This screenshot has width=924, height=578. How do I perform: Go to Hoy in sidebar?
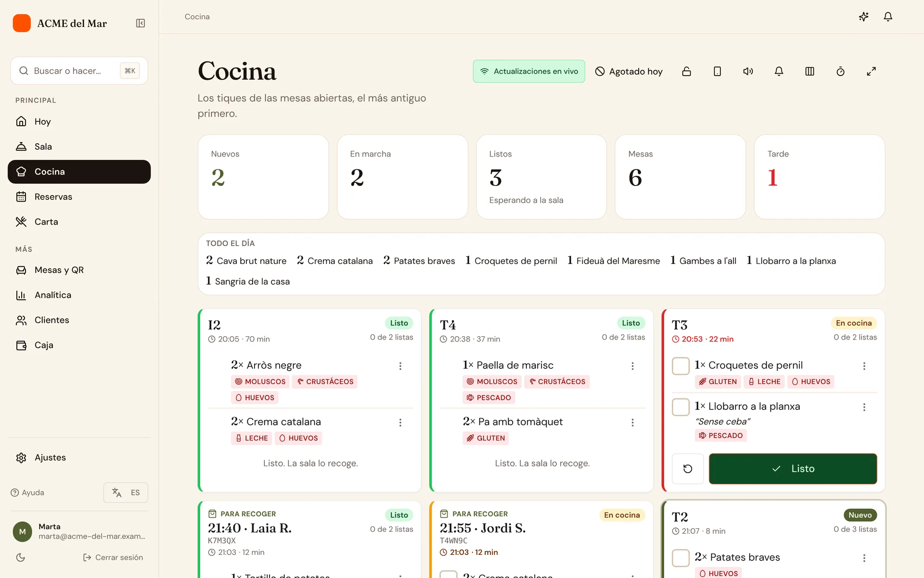[x=79, y=121]
